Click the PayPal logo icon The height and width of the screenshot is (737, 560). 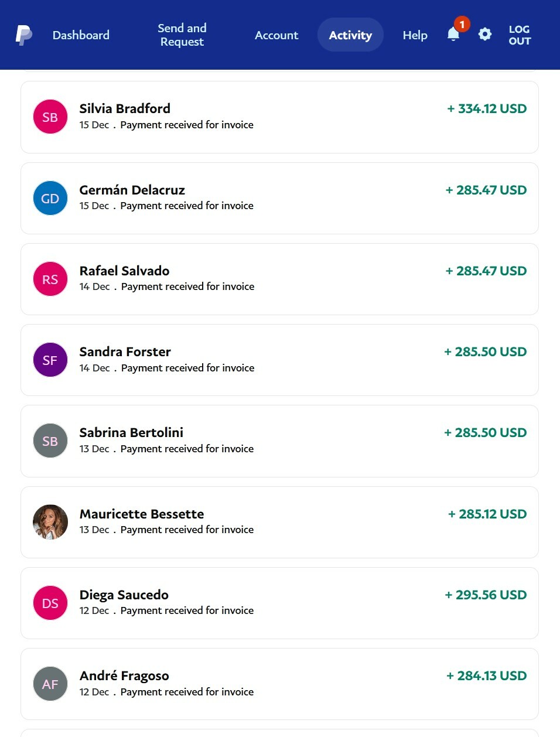pos(24,35)
